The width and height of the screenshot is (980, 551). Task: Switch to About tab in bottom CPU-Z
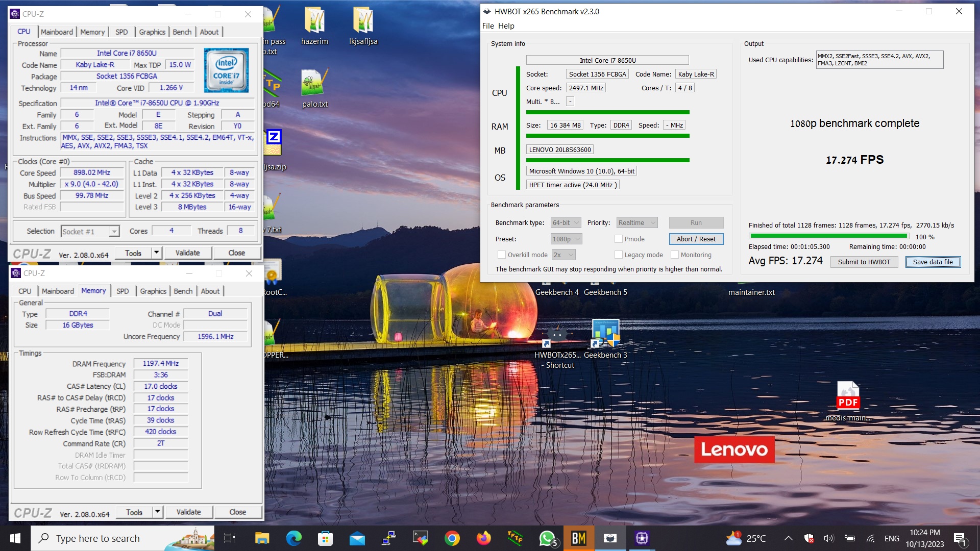[x=210, y=291]
